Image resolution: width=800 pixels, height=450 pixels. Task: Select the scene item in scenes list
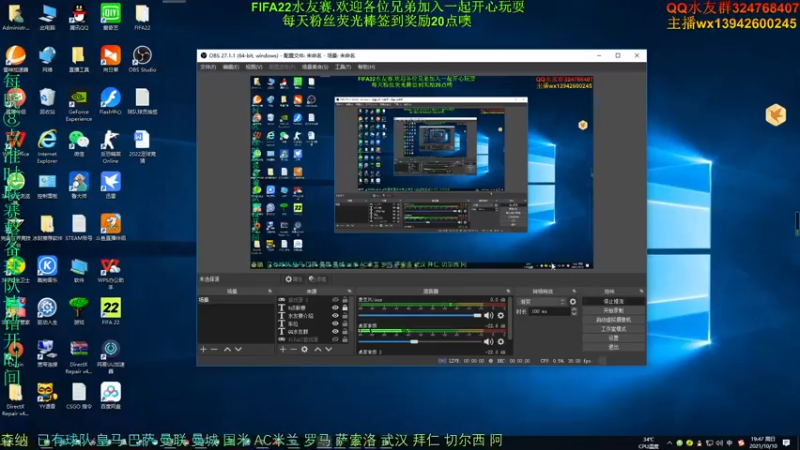click(x=236, y=300)
